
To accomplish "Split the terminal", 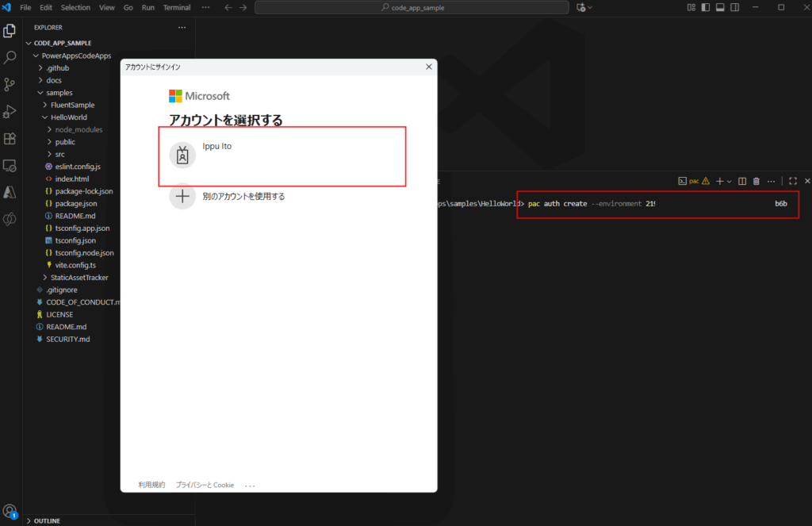I will 742,181.
